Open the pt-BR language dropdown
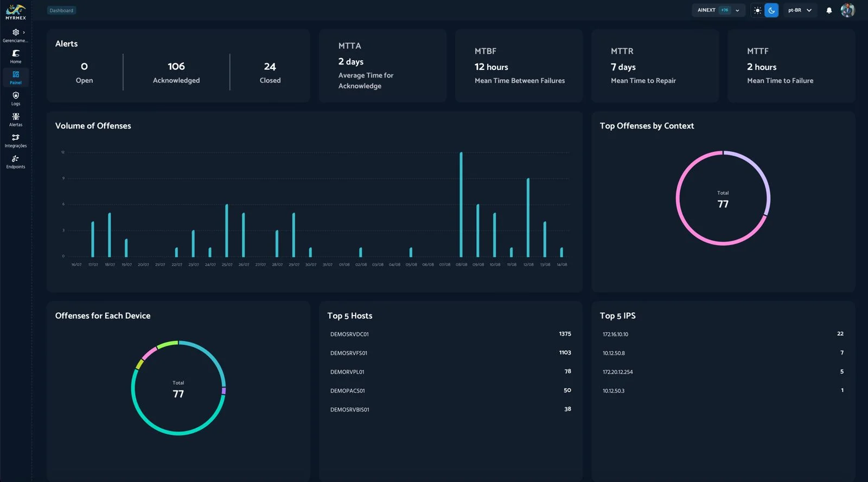The image size is (868, 482). pyautogui.click(x=800, y=10)
